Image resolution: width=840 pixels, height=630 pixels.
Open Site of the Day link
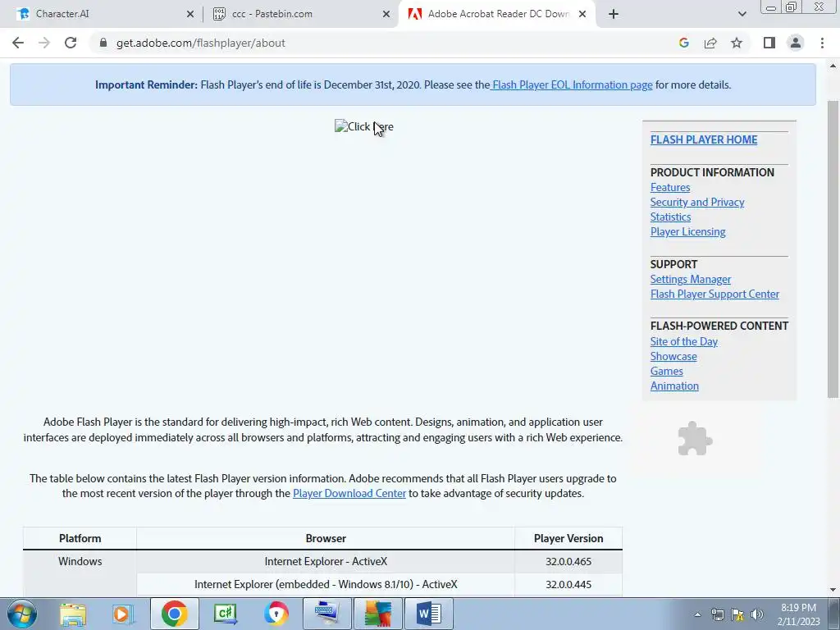click(x=684, y=342)
